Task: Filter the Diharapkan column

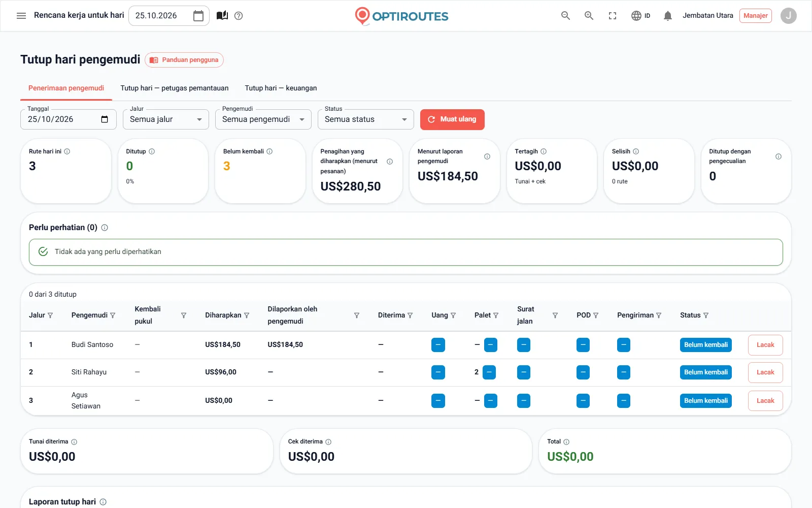Action: 247,315
